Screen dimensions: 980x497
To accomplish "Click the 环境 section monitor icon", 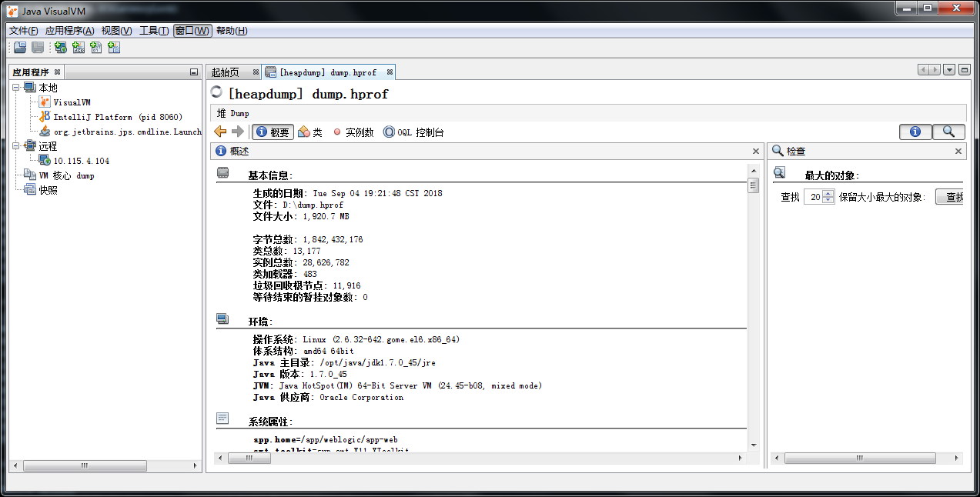I will pos(222,319).
